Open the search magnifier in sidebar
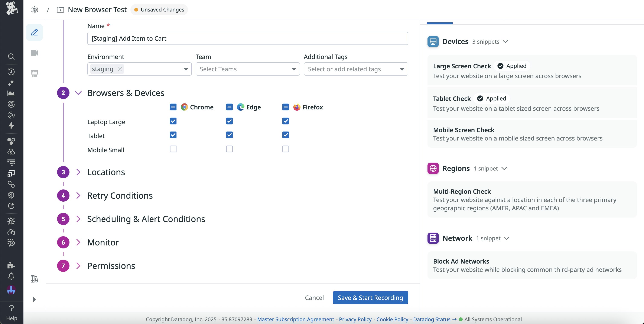The height and width of the screenshot is (324, 644). pyautogui.click(x=11, y=56)
